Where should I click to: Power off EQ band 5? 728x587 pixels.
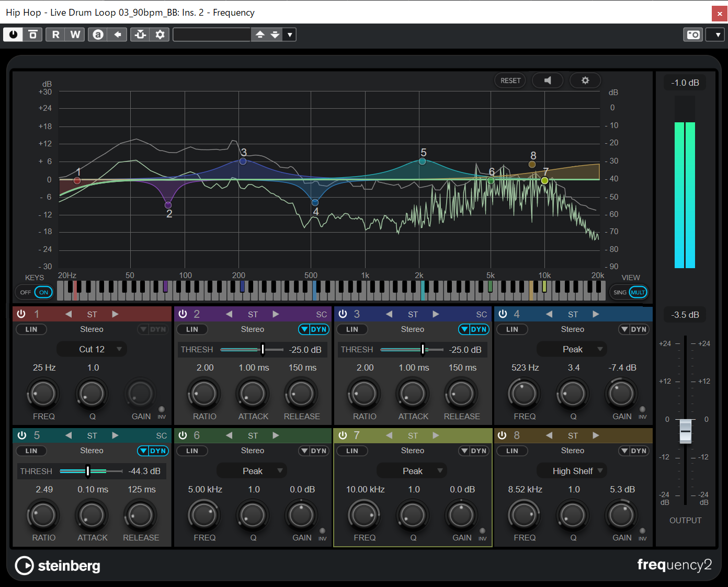point(21,435)
